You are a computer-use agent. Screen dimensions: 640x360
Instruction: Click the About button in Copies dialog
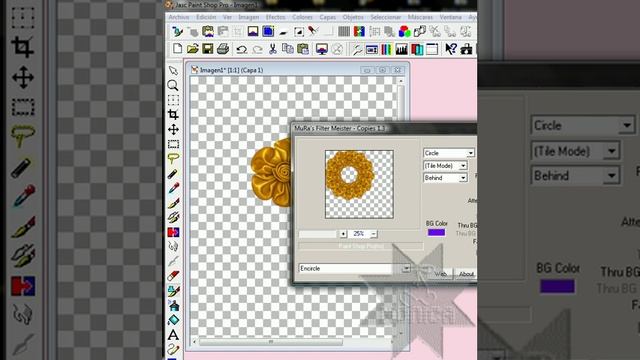[x=466, y=274]
